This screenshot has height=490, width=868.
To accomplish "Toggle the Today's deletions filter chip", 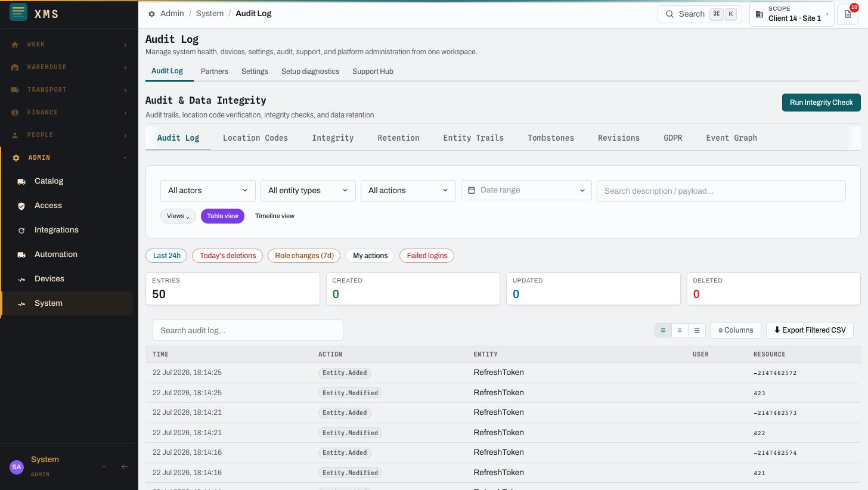I will point(228,256).
